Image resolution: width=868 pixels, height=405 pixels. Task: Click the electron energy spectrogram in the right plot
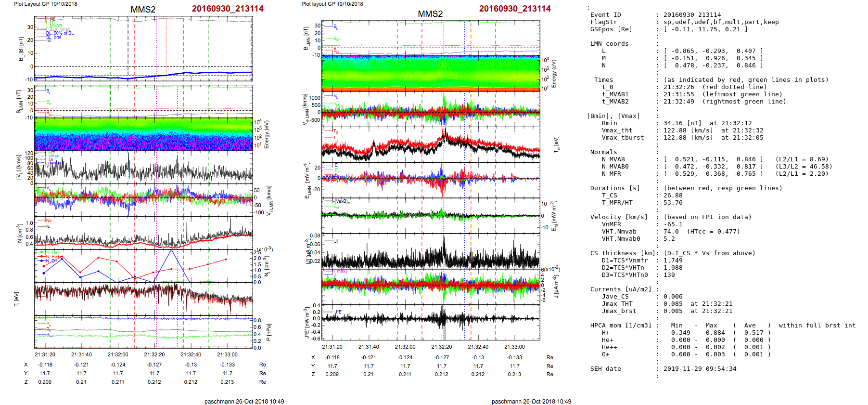pos(431,73)
